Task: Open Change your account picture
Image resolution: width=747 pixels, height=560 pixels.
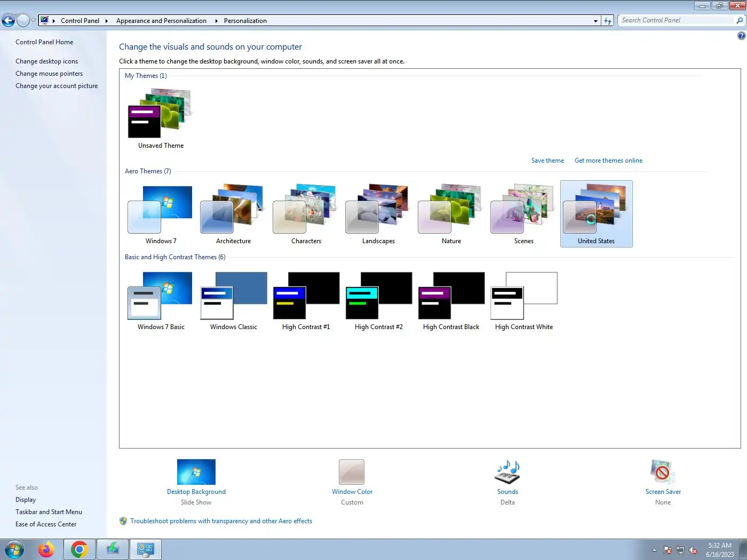Action: [x=57, y=86]
